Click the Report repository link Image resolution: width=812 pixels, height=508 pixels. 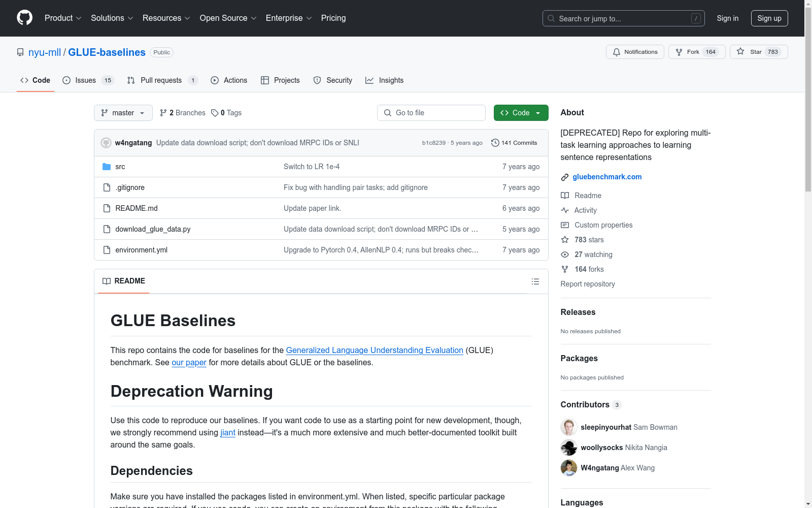click(588, 284)
